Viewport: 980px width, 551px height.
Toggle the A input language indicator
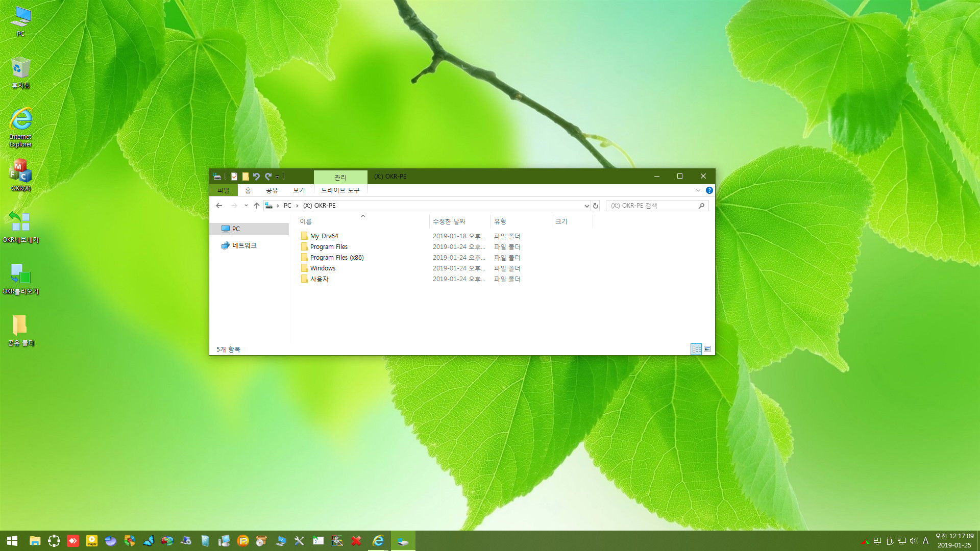[x=925, y=541]
